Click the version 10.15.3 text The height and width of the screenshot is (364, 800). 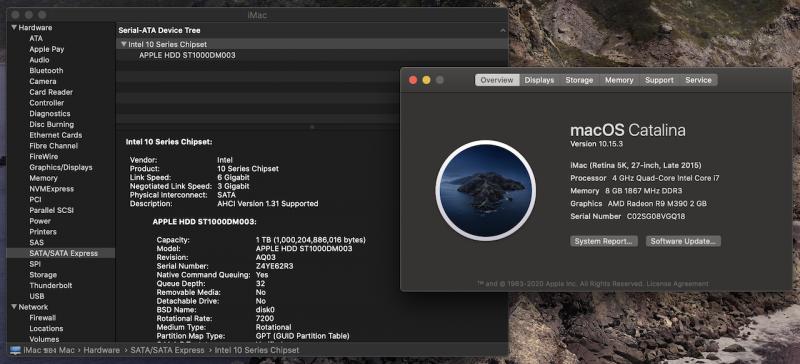(x=596, y=144)
